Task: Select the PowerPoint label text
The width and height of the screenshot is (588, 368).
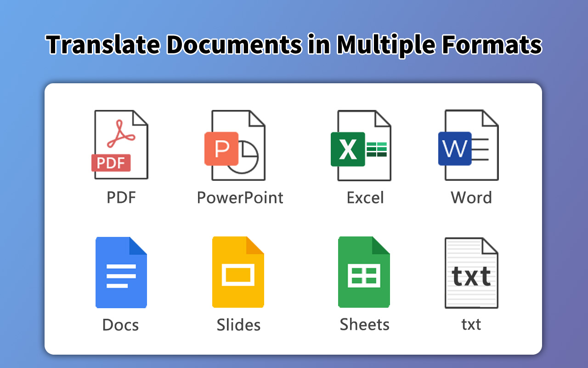Action: click(x=240, y=198)
